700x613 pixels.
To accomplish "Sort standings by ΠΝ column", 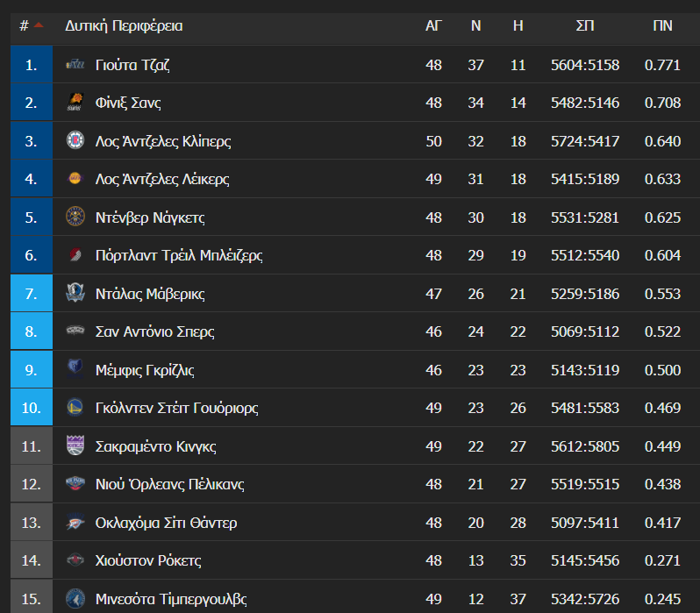I will [x=662, y=26].
